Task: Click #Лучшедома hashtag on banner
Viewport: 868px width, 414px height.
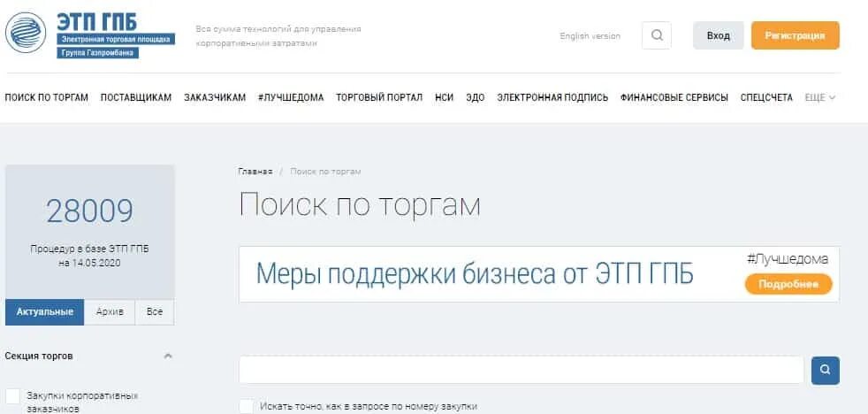Action: point(788,259)
